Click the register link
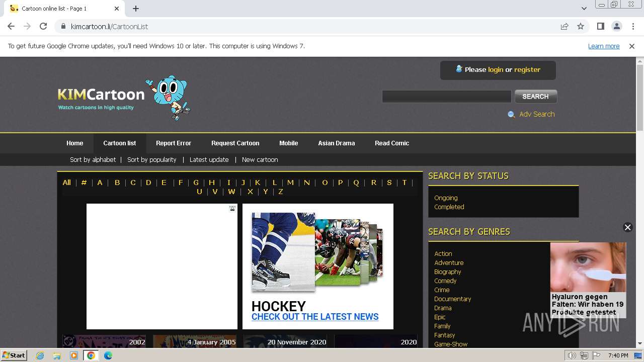Screen dimensions: 644x362 [x=527, y=69]
